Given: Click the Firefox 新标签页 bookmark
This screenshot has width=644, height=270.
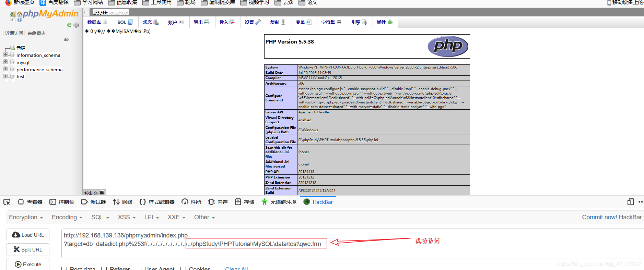Looking at the screenshot, I should click(20, 2).
